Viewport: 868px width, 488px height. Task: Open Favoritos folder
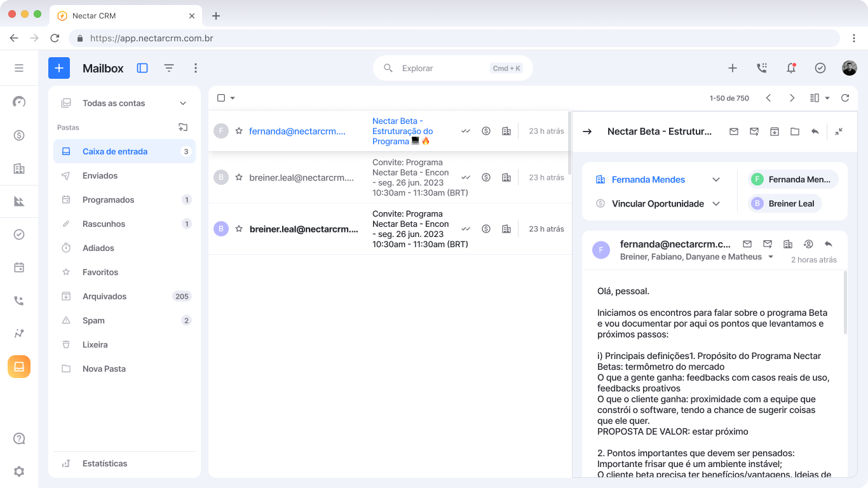tap(125, 272)
